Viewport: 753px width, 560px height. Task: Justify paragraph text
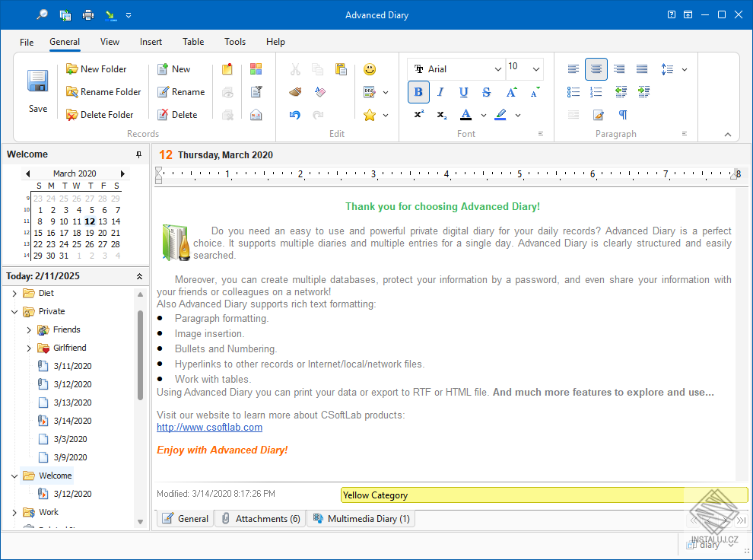pyautogui.click(x=642, y=69)
